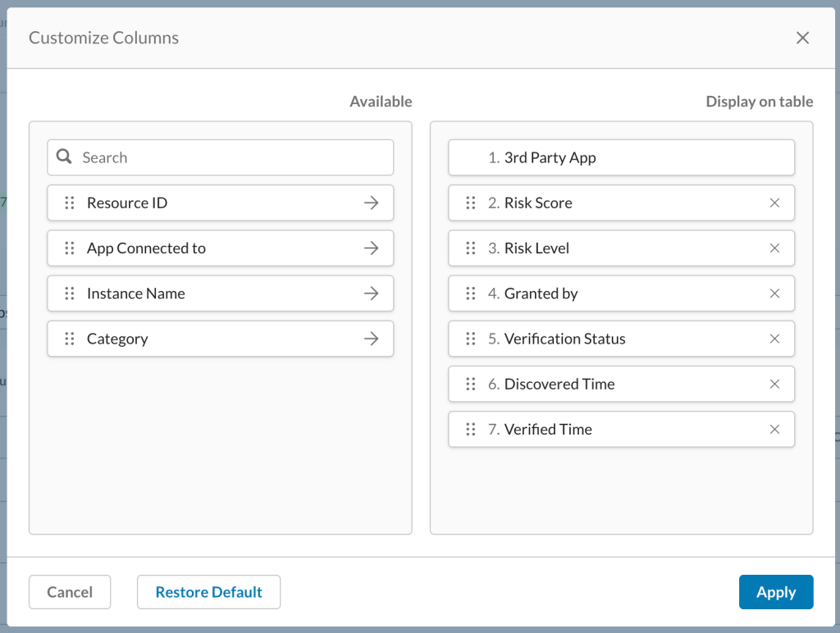Click the Cancel button
The height and width of the screenshot is (633, 840).
click(70, 592)
